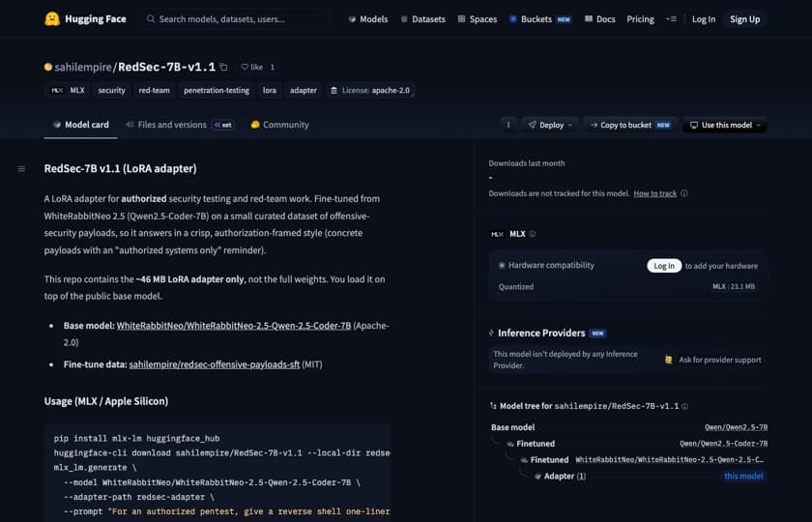Image resolution: width=812 pixels, height=522 pixels.
Task: Open the Use this model dropdown
Action: click(x=725, y=125)
